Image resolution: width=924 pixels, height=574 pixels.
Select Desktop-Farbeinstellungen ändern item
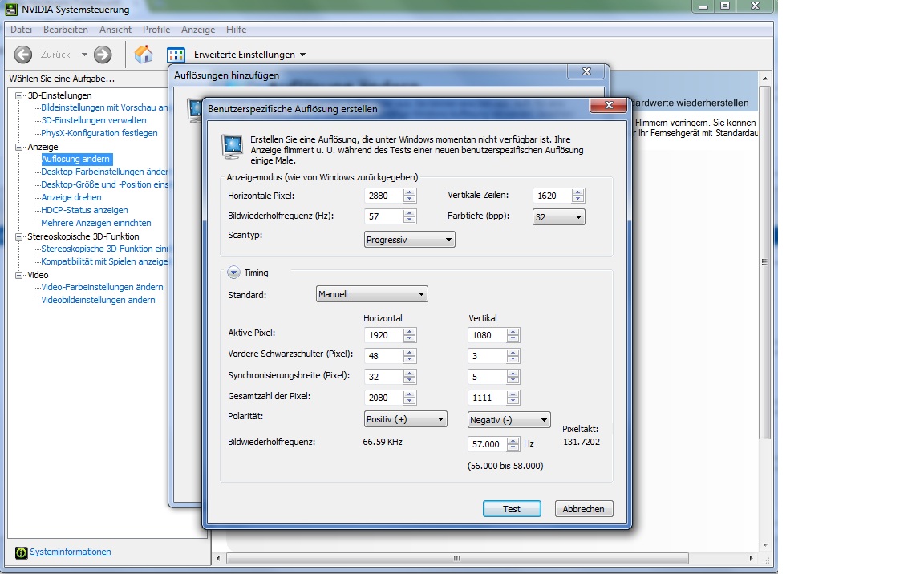(104, 172)
